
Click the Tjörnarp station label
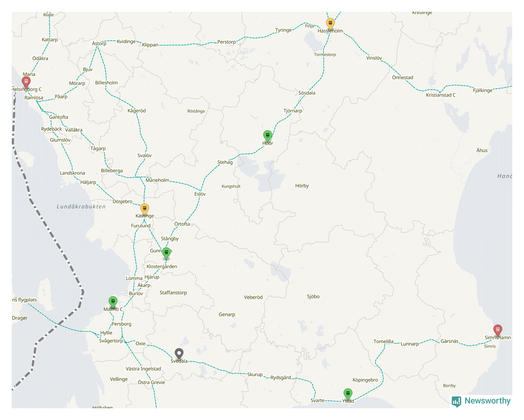pos(293,111)
